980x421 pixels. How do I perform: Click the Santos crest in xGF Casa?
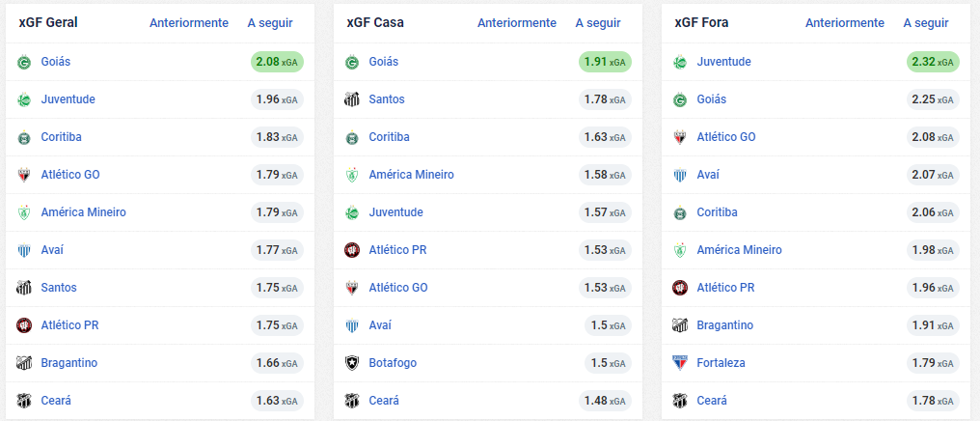click(352, 100)
